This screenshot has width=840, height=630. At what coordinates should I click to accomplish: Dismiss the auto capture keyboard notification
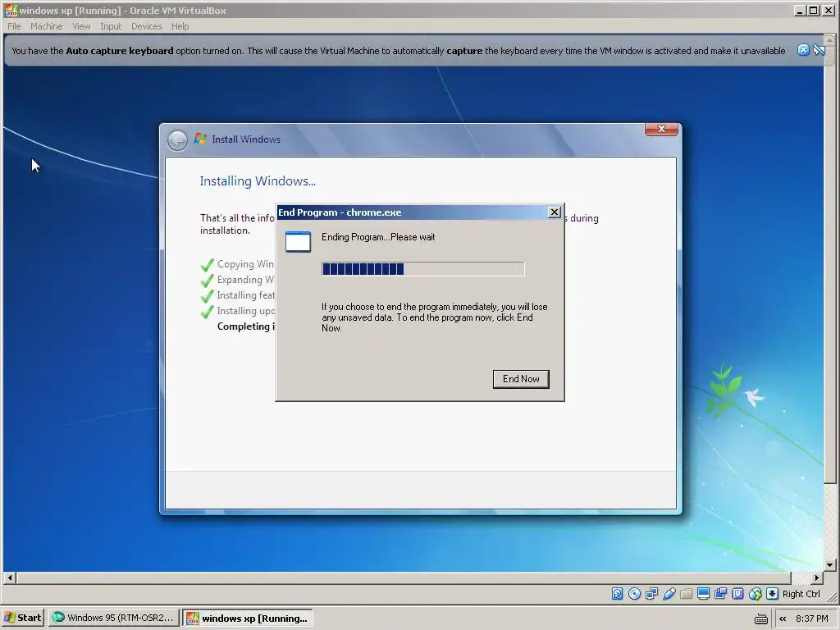tap(803, 50)
